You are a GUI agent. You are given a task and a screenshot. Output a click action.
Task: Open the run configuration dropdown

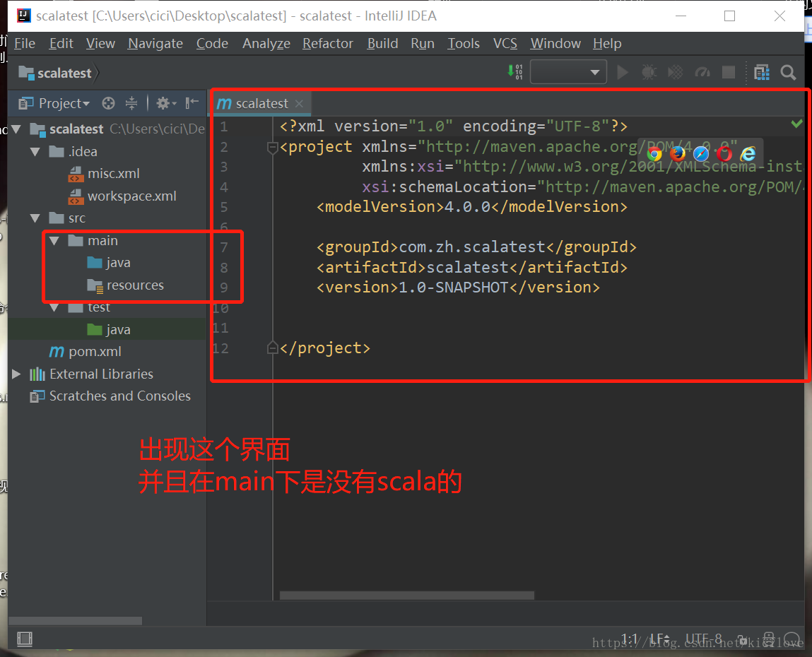[568, 72]
